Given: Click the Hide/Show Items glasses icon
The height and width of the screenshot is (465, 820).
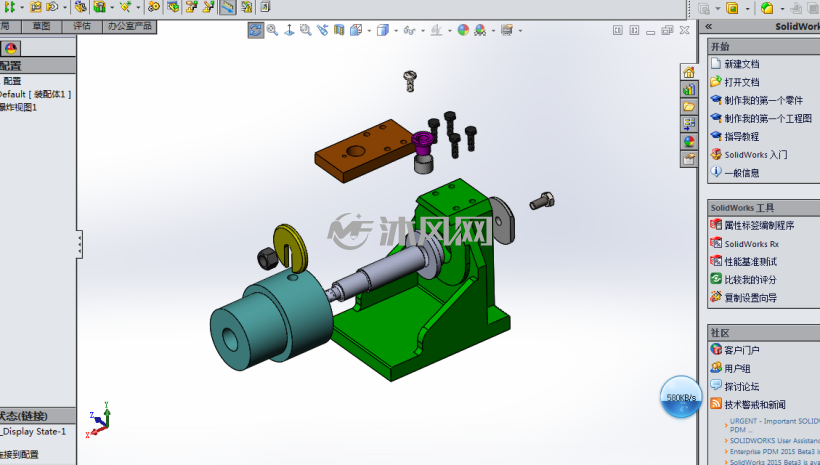Looking at the screenshot, I should [x=409, y=30].
